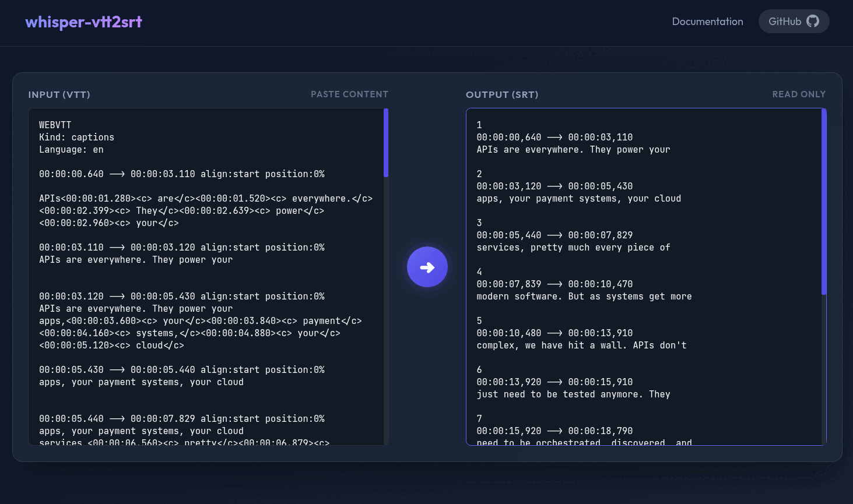Image resolution: width=853 pixels, height=504 pixels.
Task: Click the 'Kind: captions' line
Action: (76, 138)
